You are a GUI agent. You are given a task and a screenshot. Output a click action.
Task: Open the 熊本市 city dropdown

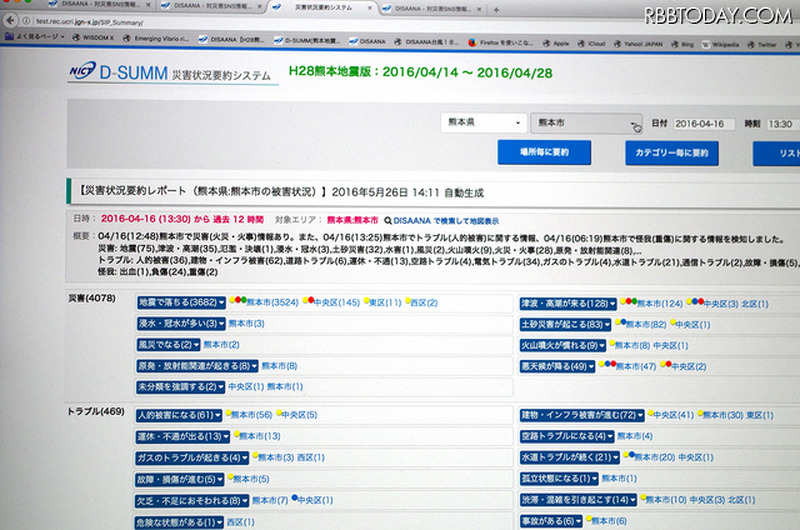click(x=586, y=123)
